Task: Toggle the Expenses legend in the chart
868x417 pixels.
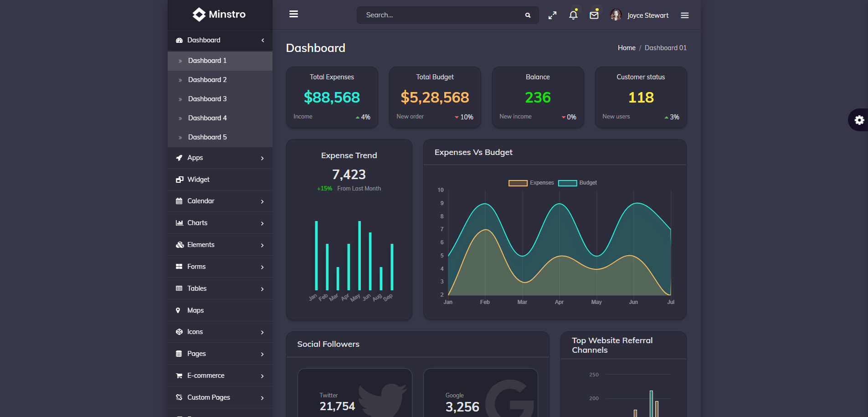Action: (x=531, y=183)
